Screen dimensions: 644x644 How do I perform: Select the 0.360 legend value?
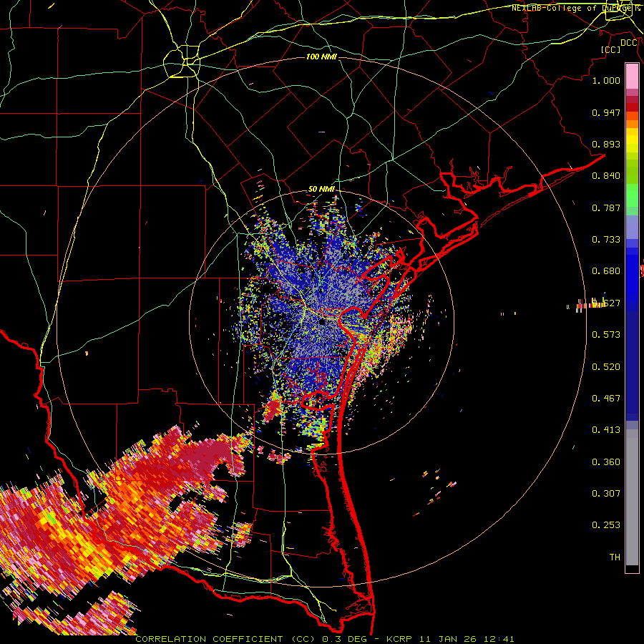(606, 462)
